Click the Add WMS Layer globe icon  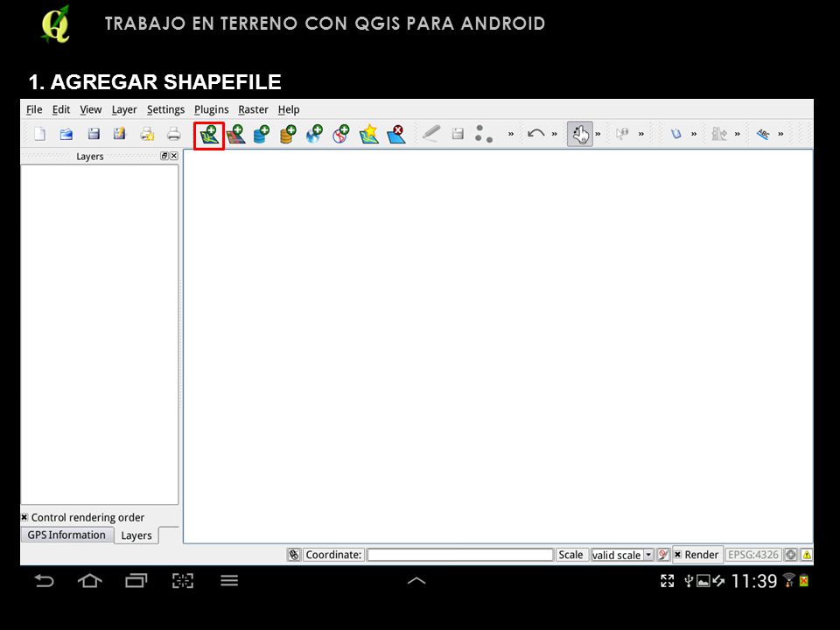tap(314, 135)
